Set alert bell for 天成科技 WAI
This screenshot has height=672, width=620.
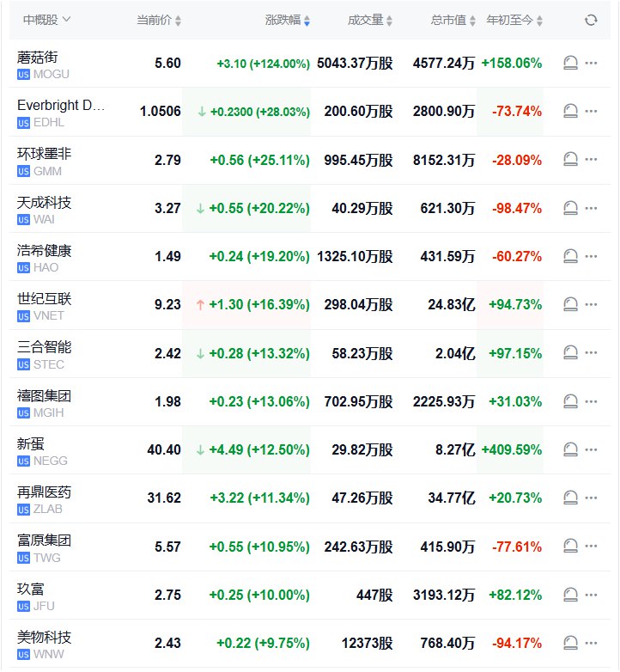point(570,208)
